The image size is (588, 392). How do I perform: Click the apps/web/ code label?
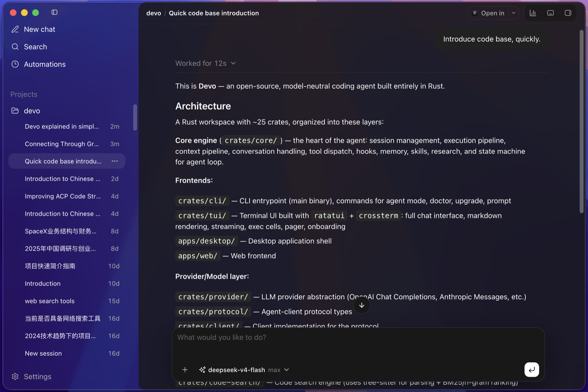pyautogui.click(x=198, y=256)
